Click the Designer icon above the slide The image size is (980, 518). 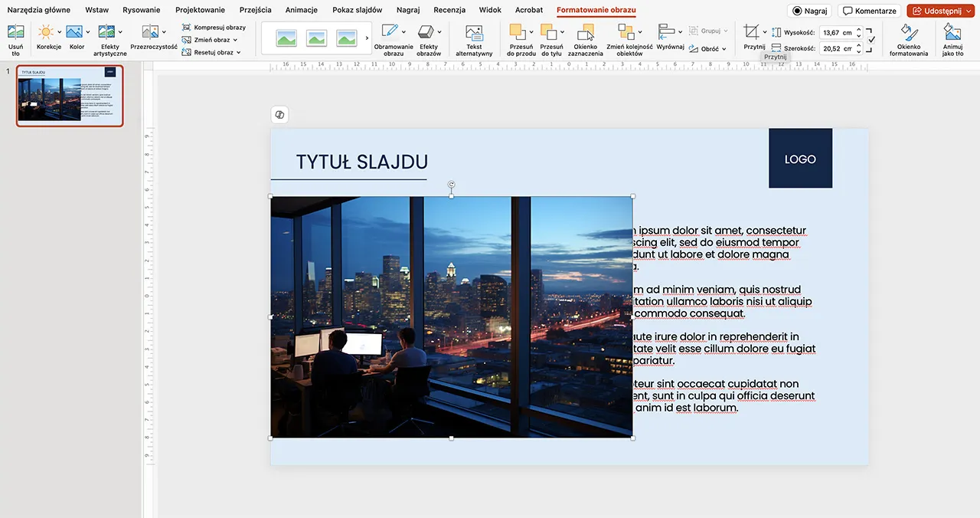pyautogui.click(x=279, y=115)
